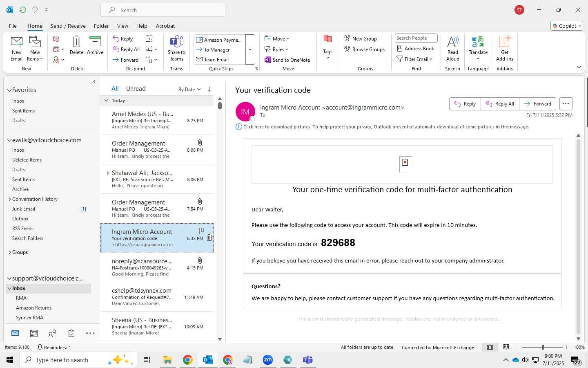Open the View tab
This screenshot has height=368, width=588.
122,26
